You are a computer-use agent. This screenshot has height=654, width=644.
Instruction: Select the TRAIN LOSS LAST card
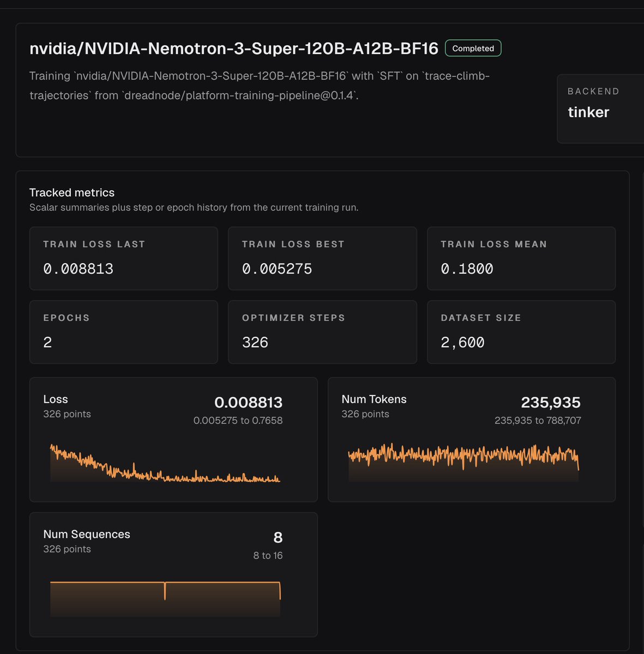[123, 258]
